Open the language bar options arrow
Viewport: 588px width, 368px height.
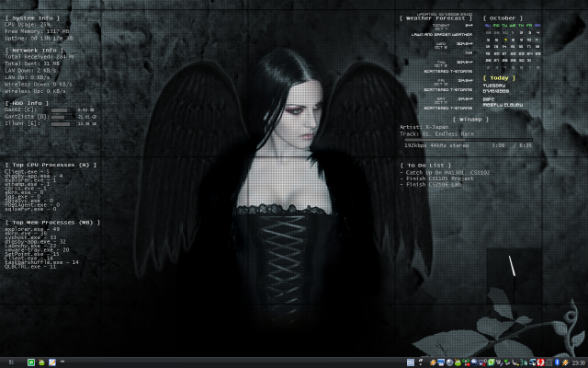[x=421, y=364]
